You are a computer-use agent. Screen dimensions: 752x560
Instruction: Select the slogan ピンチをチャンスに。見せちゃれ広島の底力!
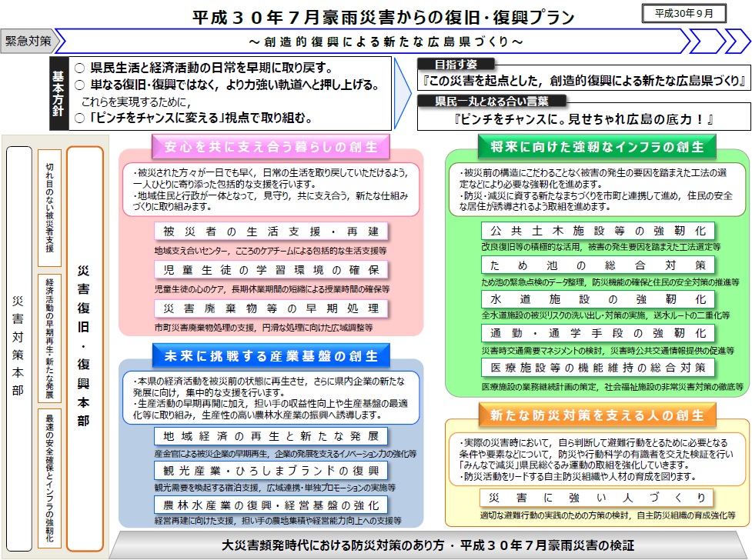[x=583, y=118]
